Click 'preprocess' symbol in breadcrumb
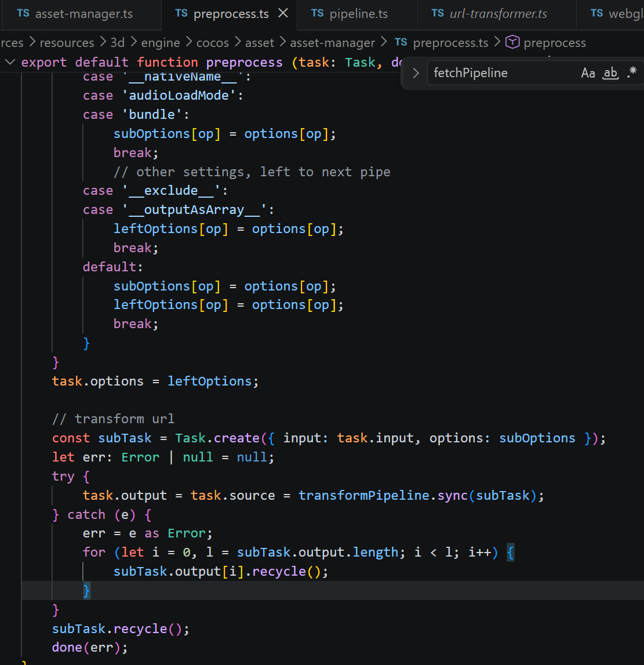This screenshot has height=665, width=644. point(555,43)
